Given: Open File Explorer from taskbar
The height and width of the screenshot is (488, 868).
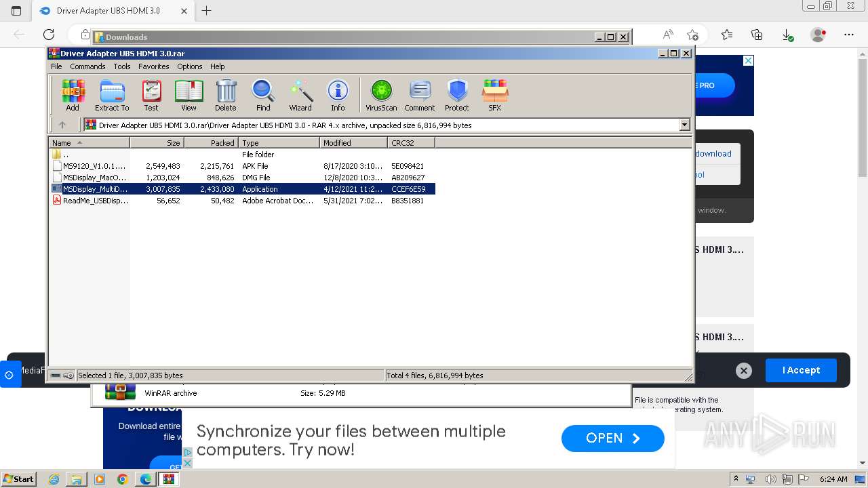Looking at the screenshot, I should pyautogui.click(x=77, y=479).
